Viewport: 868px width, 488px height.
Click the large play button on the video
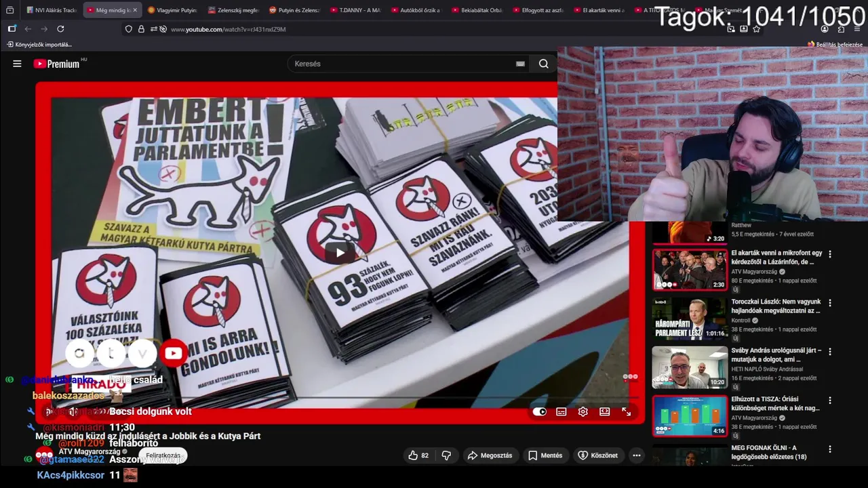point(340,253)
